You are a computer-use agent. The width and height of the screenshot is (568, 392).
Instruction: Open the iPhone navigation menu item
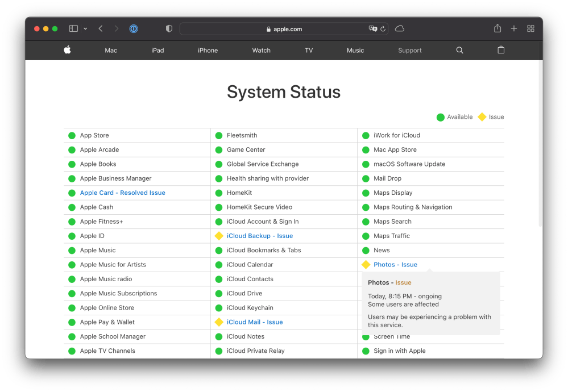click(208, 51)
